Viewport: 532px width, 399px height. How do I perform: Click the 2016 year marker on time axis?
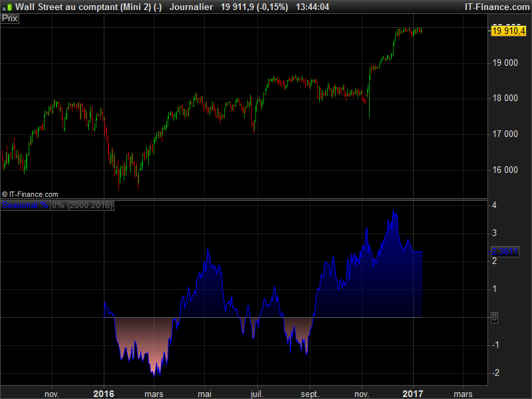104,394
